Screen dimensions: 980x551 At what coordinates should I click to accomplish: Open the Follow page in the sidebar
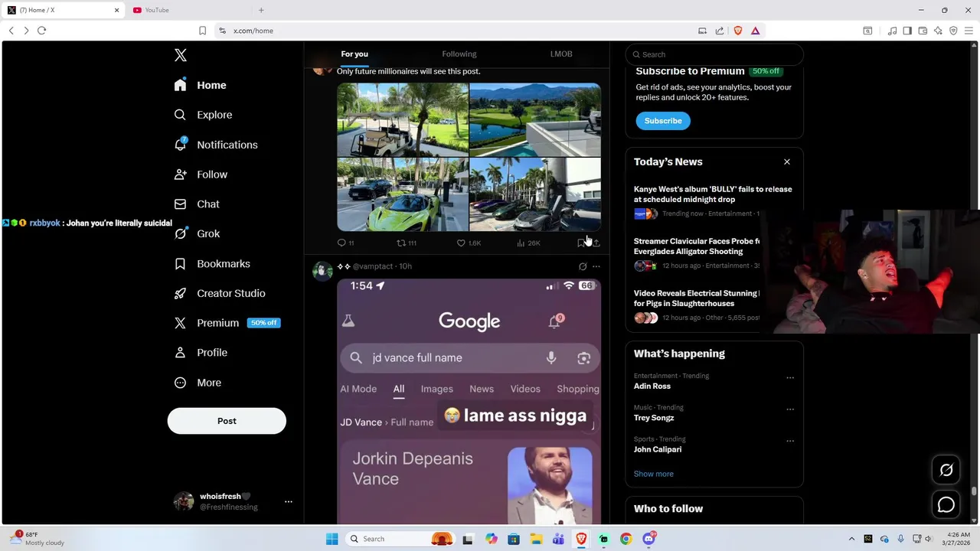tap(201, 174)
